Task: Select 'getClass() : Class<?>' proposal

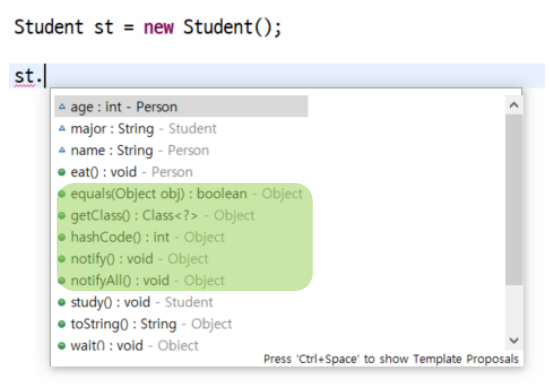Action: 156,216
